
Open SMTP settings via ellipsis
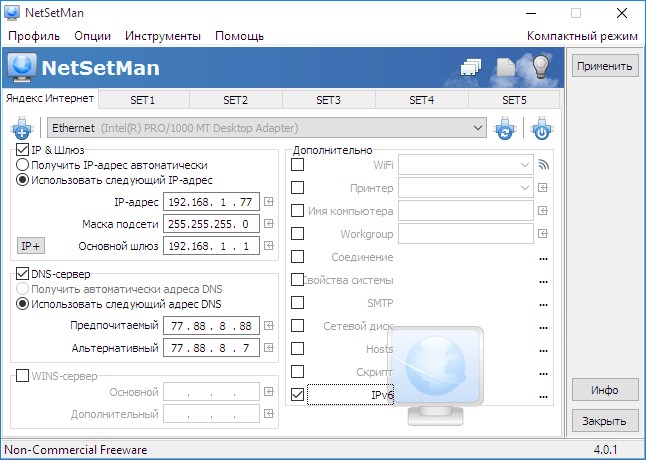click(543, 305)
